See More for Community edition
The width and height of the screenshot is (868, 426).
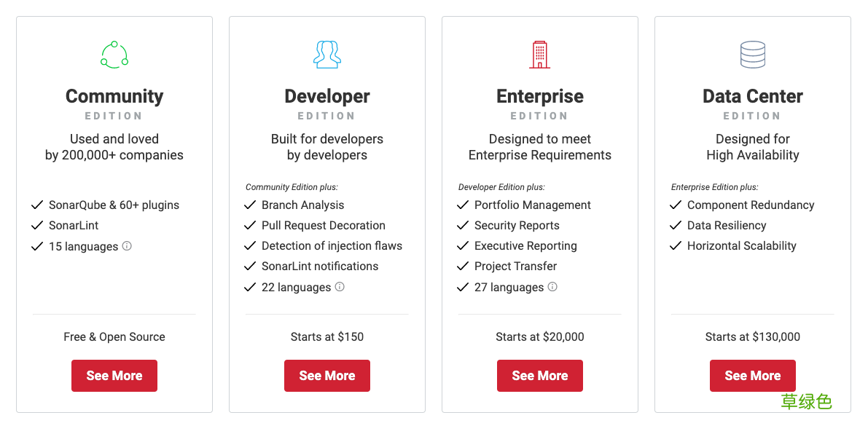pyautogui.click(x=114, y=376)
